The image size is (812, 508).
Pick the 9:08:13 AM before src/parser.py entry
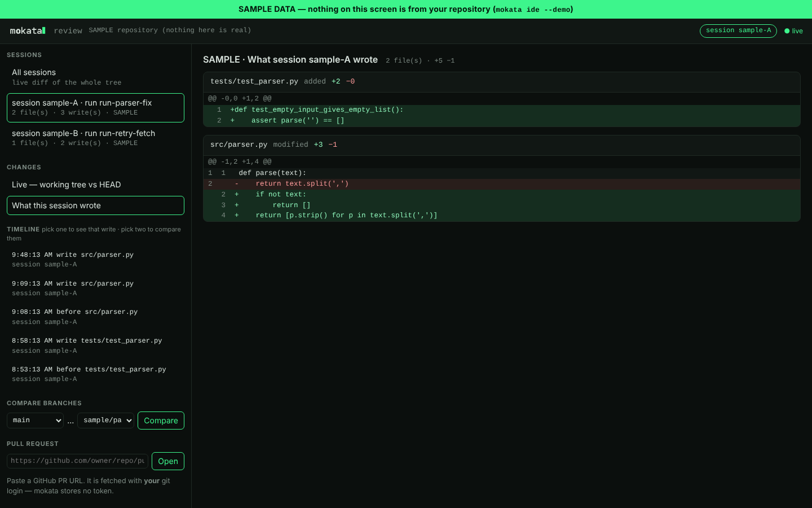coord(95,317)
